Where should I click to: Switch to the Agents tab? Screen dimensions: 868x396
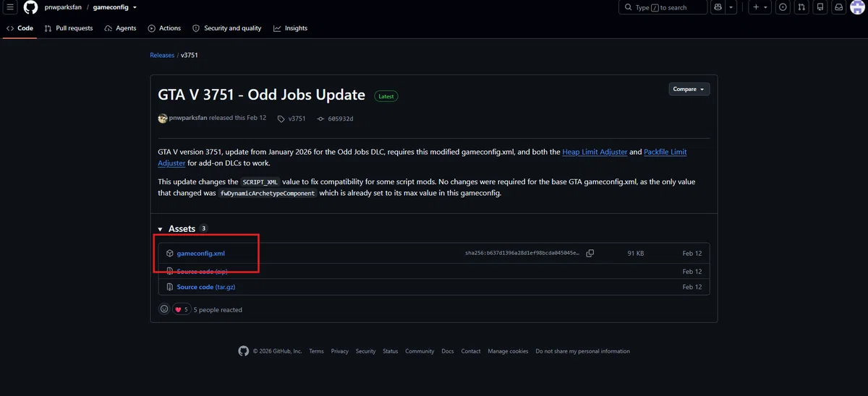click(x=121, y=28)
